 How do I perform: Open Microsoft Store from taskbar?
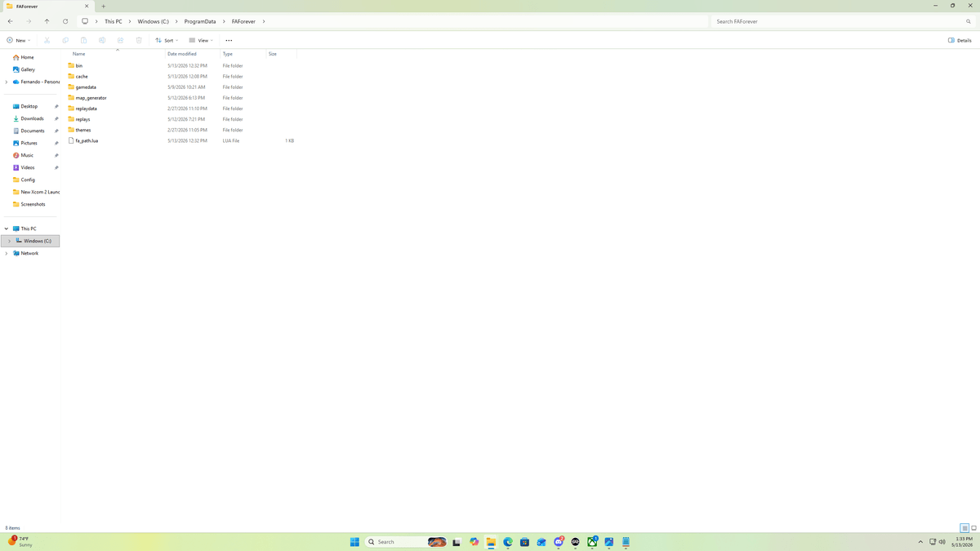(x=525, y=542)
